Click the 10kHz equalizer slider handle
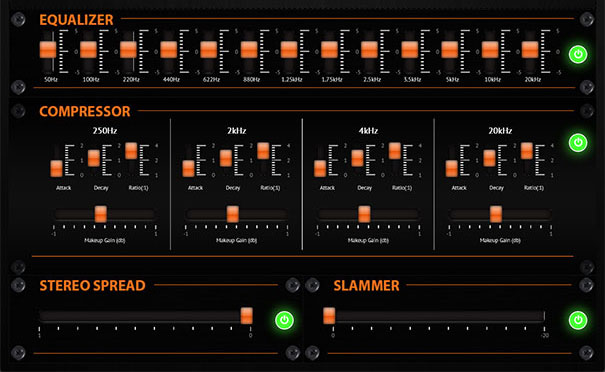Screen dimensions: 605x372 490,50
